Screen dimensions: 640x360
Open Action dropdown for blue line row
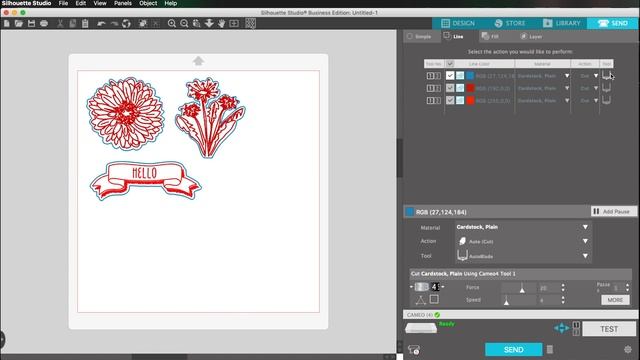[596, 76]
